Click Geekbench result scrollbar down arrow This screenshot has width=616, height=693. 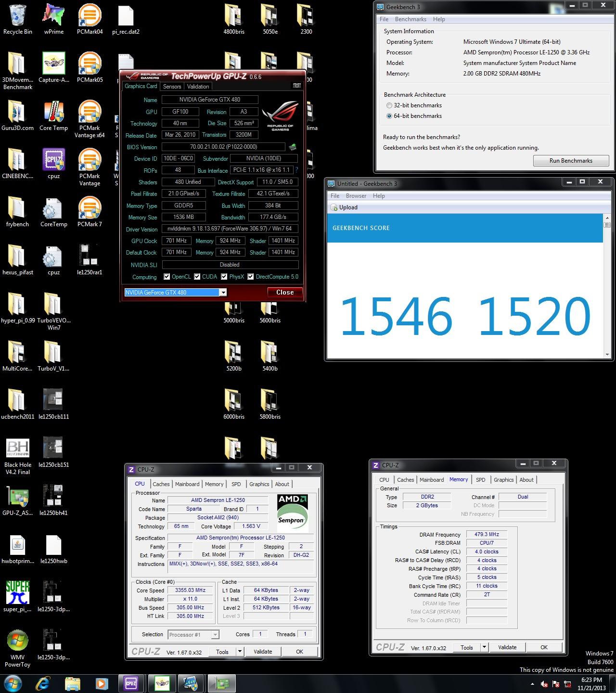(607, 355)
